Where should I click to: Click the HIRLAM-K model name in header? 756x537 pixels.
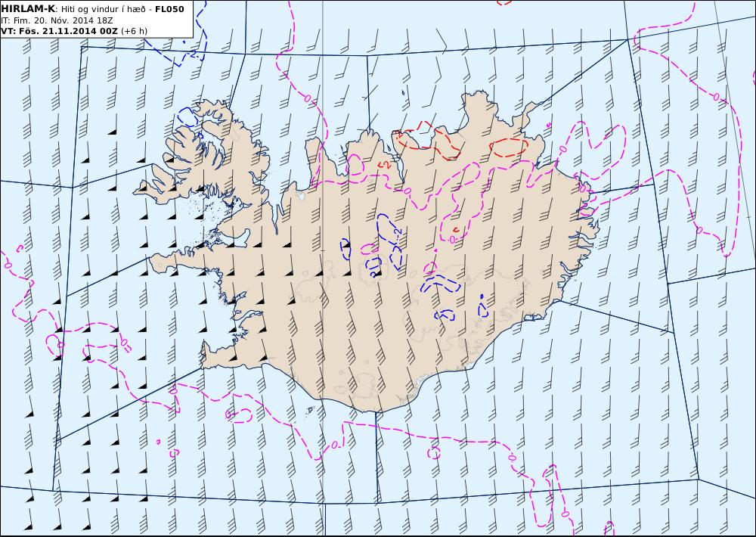pos(28,9)
